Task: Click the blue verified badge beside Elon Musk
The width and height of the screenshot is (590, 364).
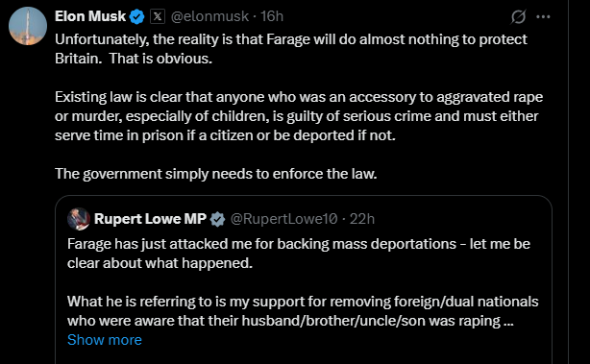Action: click(136, 17)
